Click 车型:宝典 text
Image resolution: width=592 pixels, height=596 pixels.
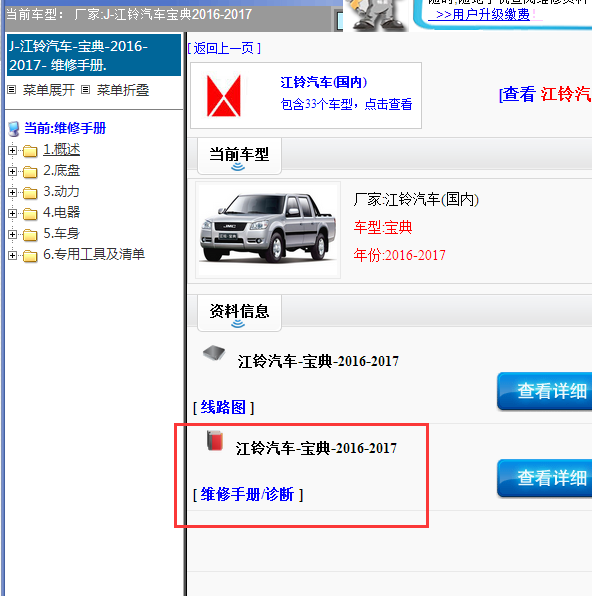pyautogui.click(x=383, y=227)
